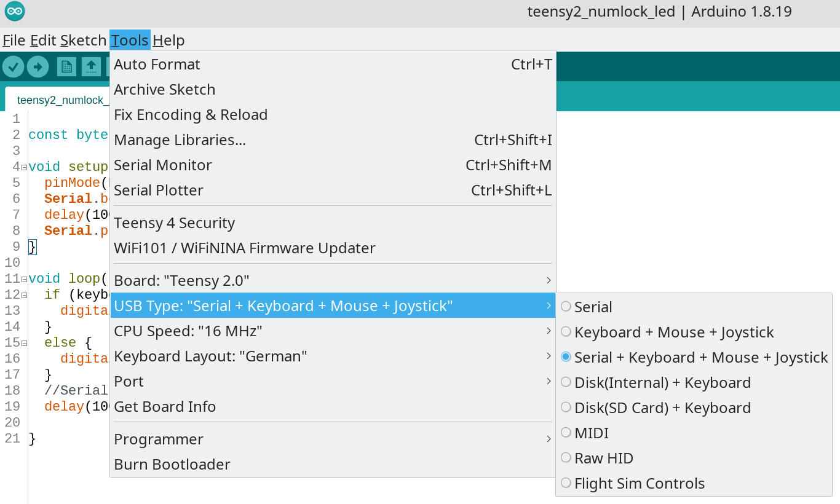Click the "pinMode" call on line 5
Screen dimensions: 840x504
point(72,183)
